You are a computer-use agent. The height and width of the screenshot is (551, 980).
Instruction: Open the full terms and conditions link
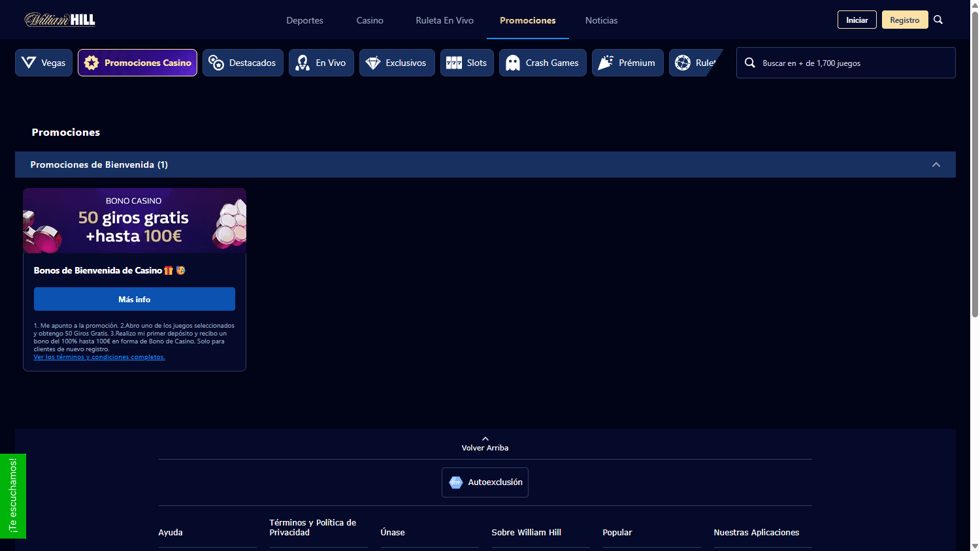[x=99, y=357]
